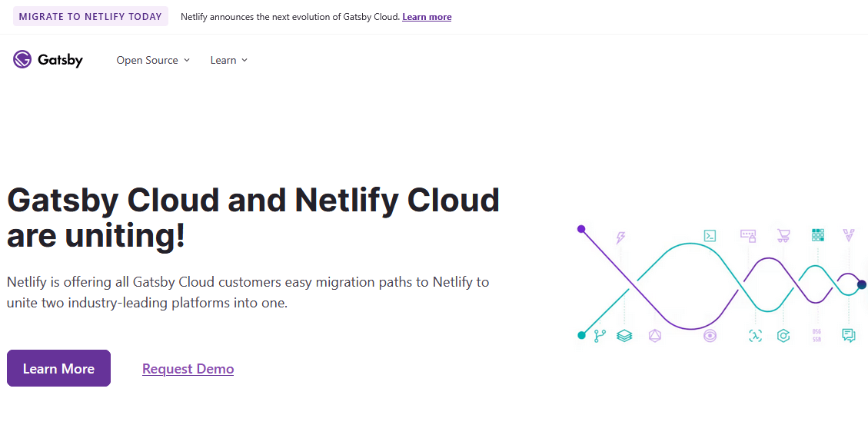The height and width of the screenshot is (435, 868).
Task: Click the DSG SSR label icon
Action: point(816,336)
